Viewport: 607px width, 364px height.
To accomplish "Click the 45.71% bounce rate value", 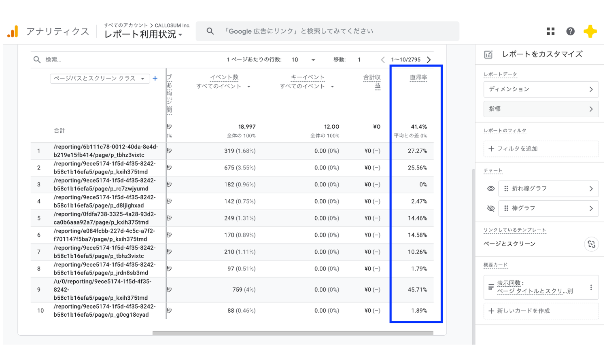I will (x=417, y=290).
